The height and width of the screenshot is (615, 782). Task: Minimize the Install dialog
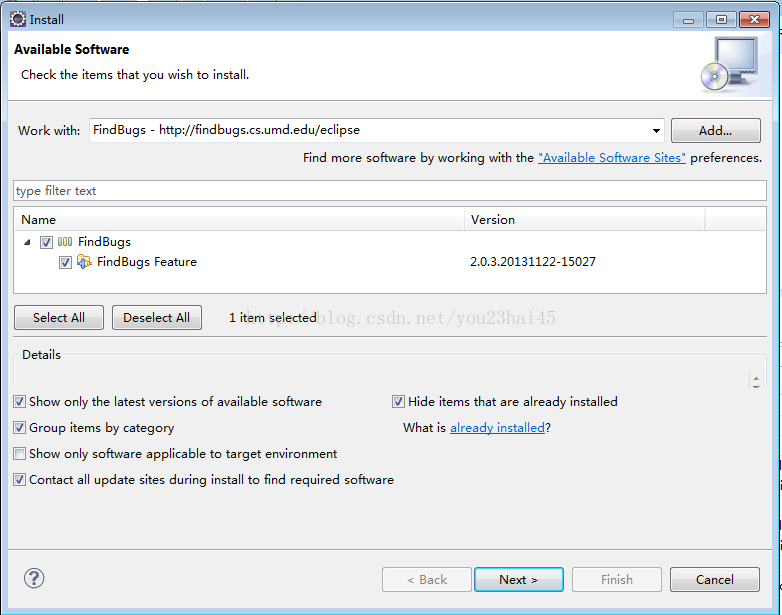coord(688,20)
